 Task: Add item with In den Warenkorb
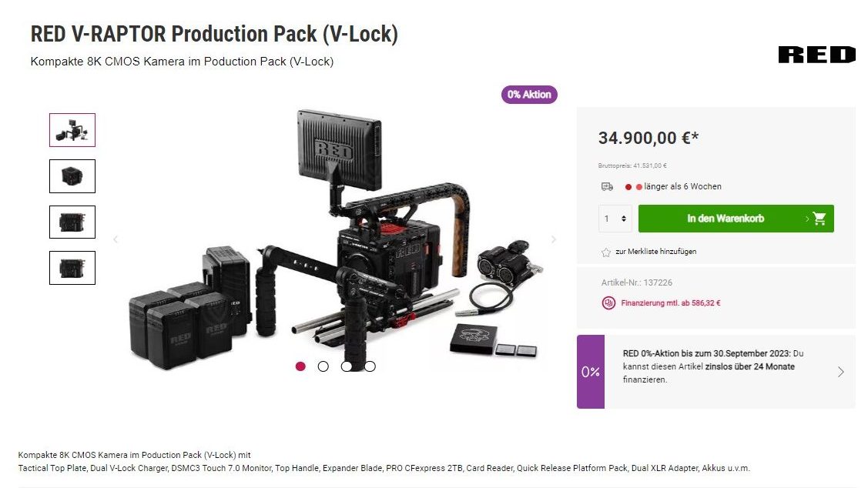click(x=736, y=219)
